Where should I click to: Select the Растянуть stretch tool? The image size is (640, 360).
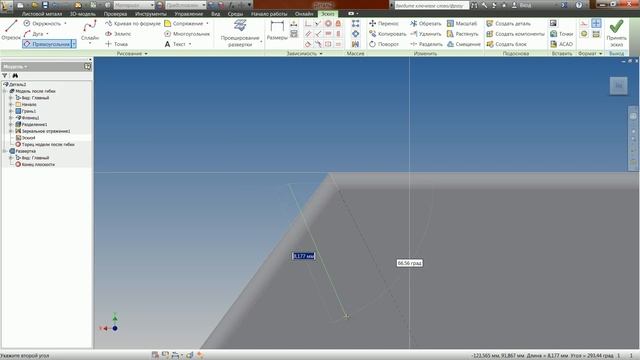tap(462, 34)
